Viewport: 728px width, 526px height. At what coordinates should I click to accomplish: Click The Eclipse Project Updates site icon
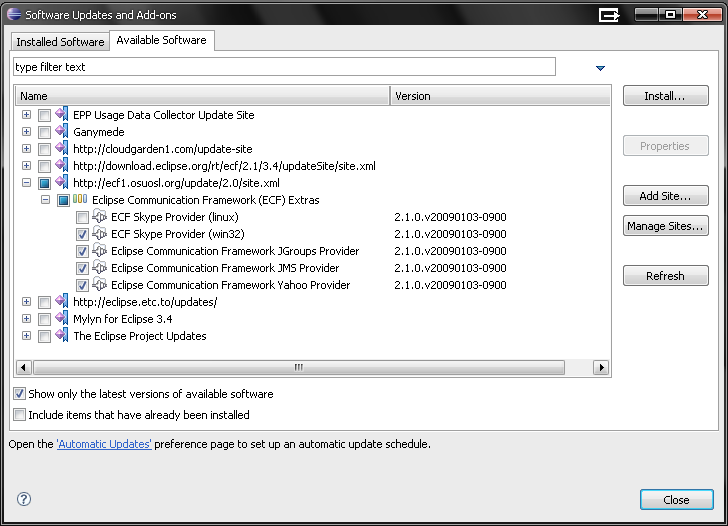62,335
